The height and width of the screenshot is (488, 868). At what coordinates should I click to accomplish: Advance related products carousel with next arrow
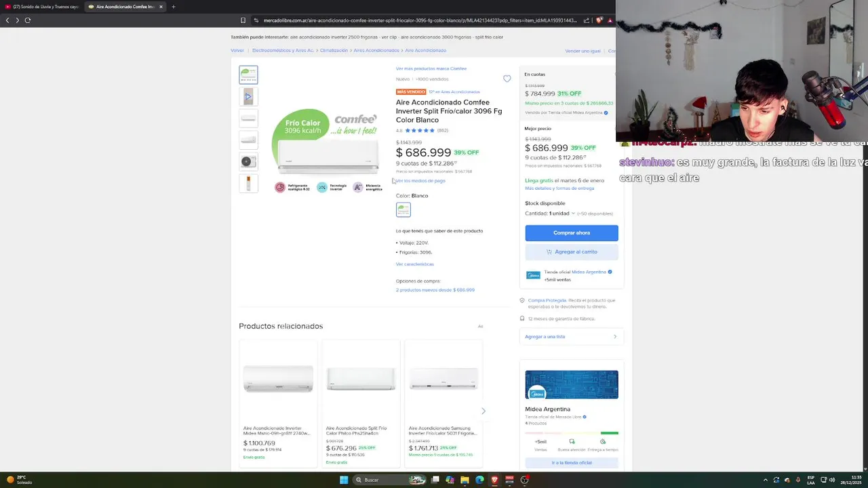(x=483, y=411)
